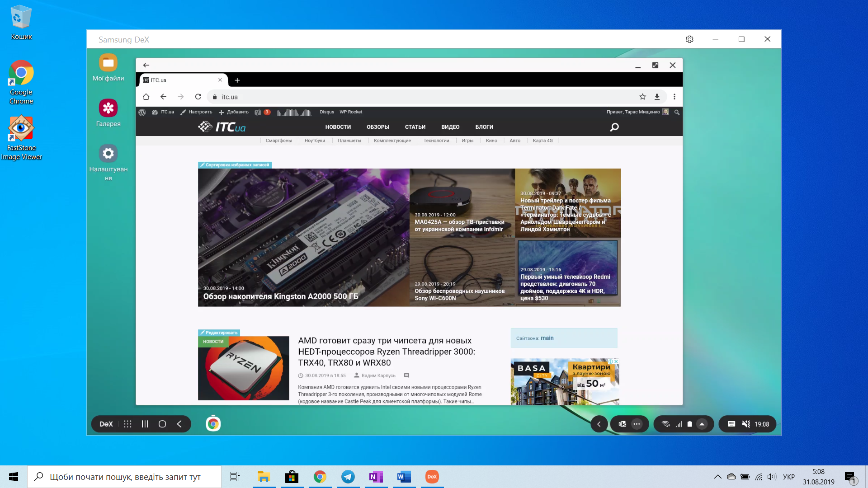Close the BASA City ad banner

point(616,361)
